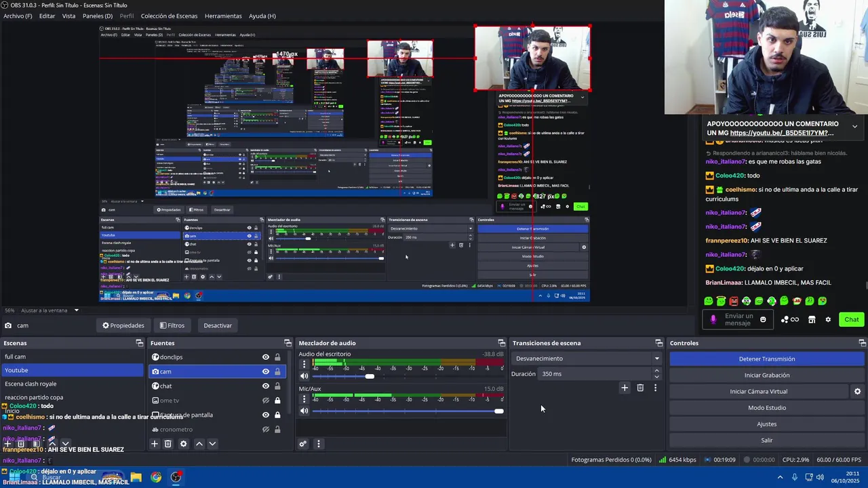
Task: Click Iniciar Grabación button
Action: (x=767, y=375)
